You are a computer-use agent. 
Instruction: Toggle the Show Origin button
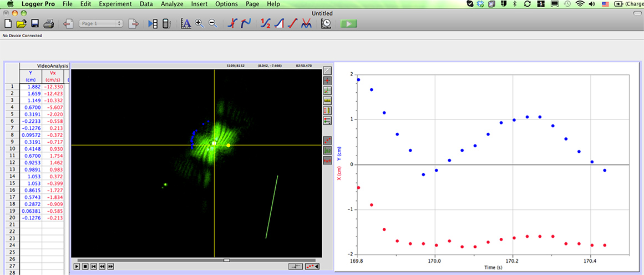click(327, 151)
